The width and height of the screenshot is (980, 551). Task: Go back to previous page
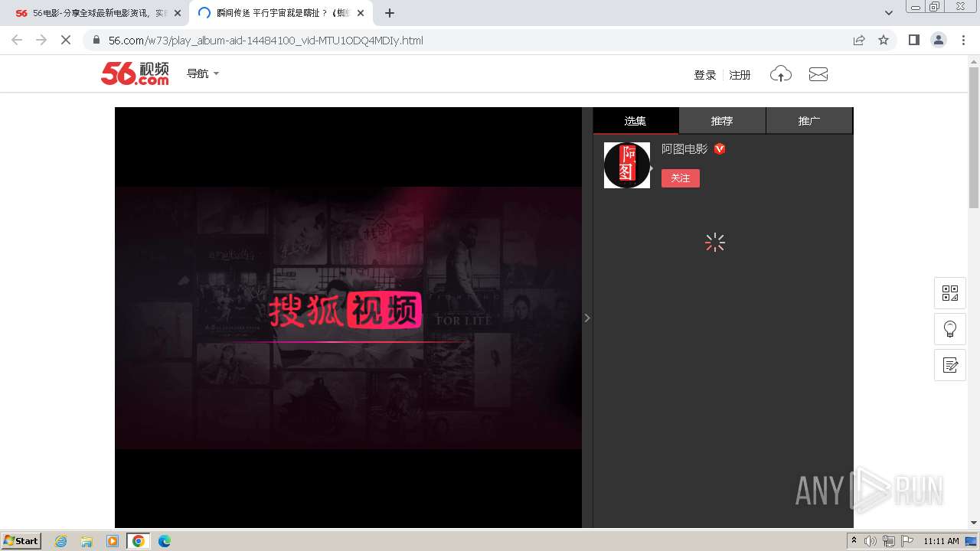[17, 40]
